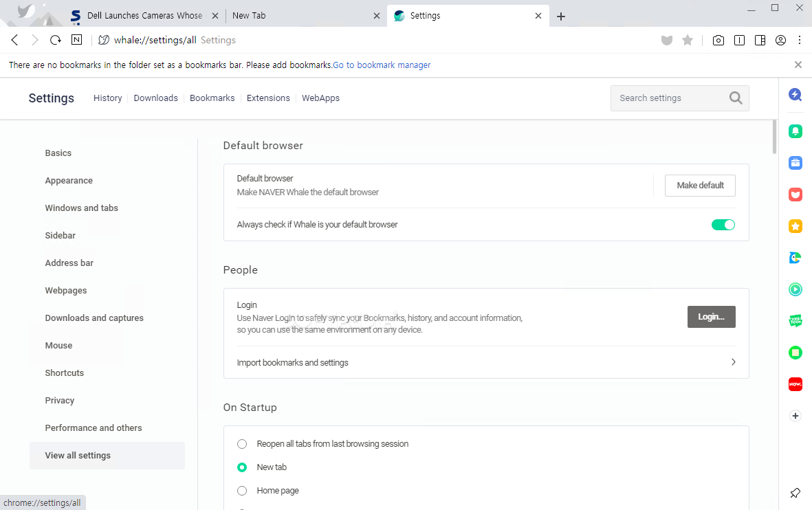The image size is (812, 510).
Task: Add a new sidebar app with plus
Action: (795, 416)
